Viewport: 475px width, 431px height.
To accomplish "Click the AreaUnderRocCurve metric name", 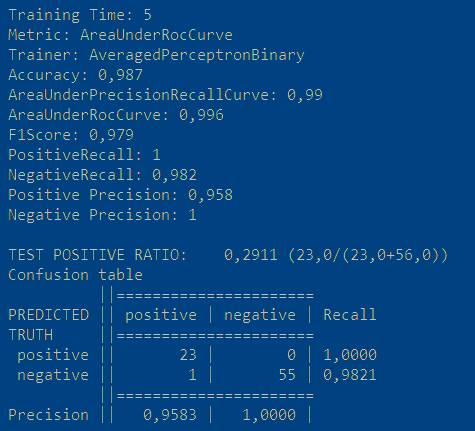I will [x=156, y=35].
